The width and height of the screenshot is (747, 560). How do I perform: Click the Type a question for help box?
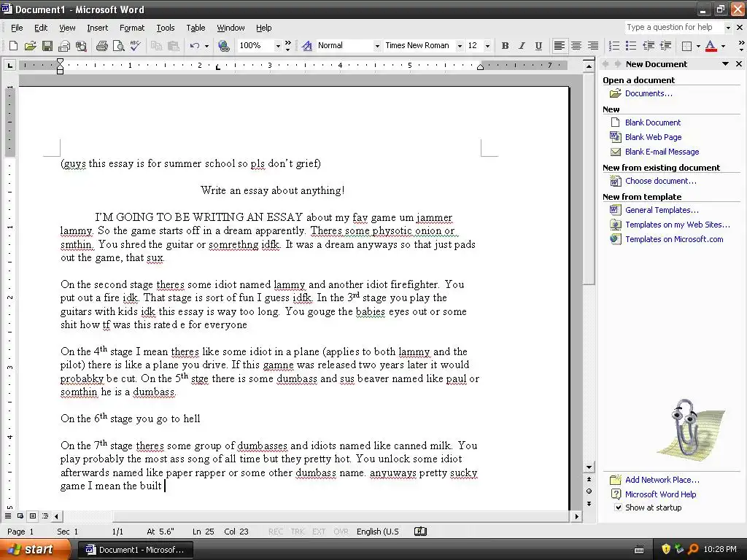coord(674,27)
